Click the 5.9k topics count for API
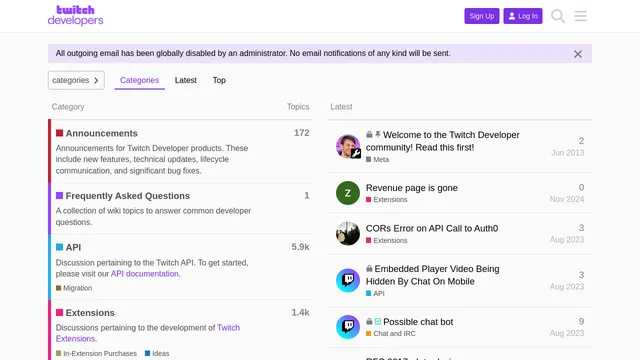Viewport: 640px width, 360px height. [x=300, y=247]
